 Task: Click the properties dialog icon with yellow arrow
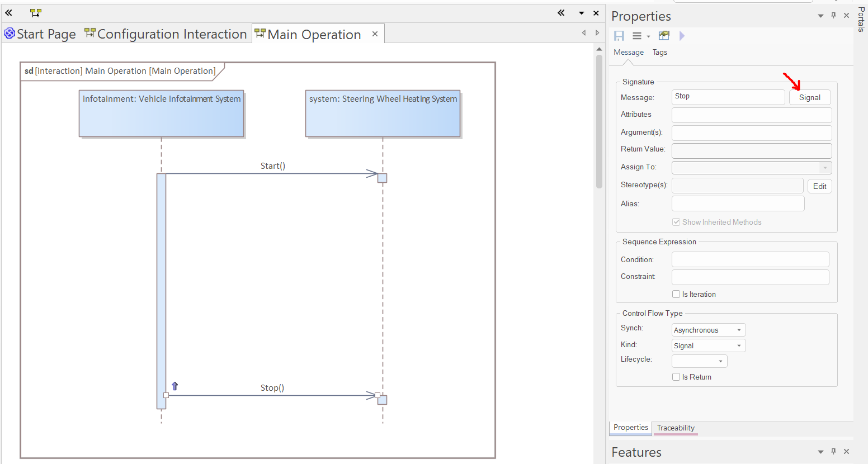click(x=664, y=36)
